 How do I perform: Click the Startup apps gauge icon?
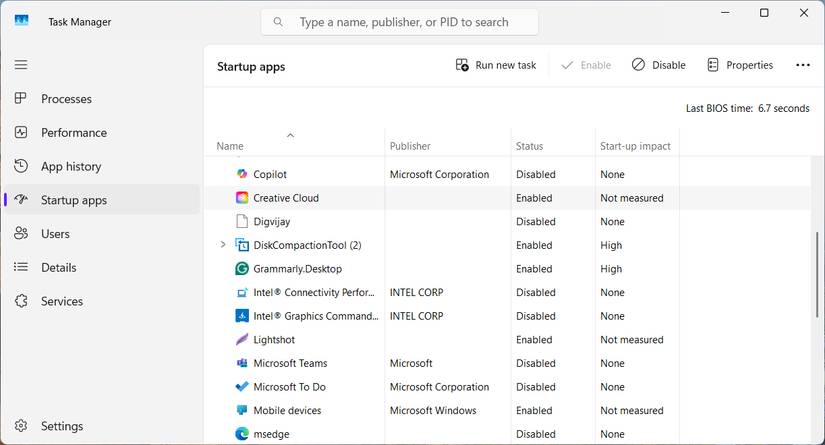click(x=21, y=199)
